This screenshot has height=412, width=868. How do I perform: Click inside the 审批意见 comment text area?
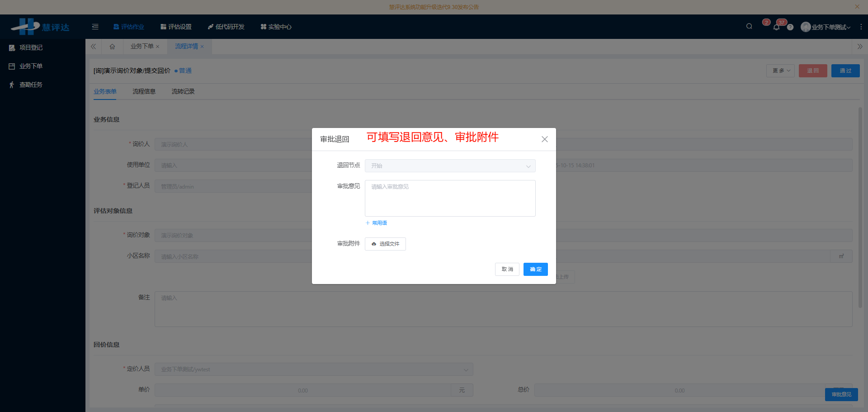pyautogui.click(x=449, y=198)
